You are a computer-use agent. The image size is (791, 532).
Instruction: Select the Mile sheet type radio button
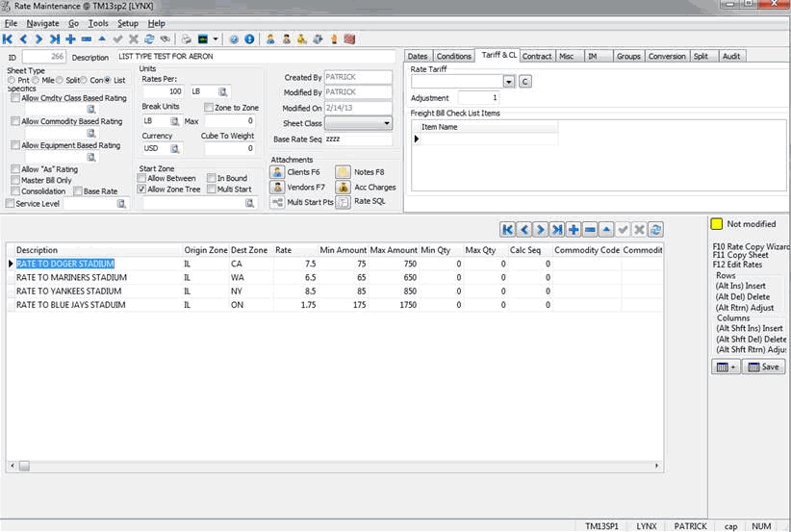click(x=38, y=80)
